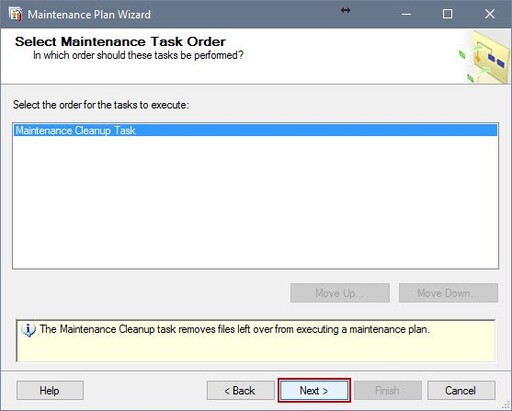This screenshot has width=512, height=411.
Task: Click the disabled Finish button
Action: coord(388,390)
